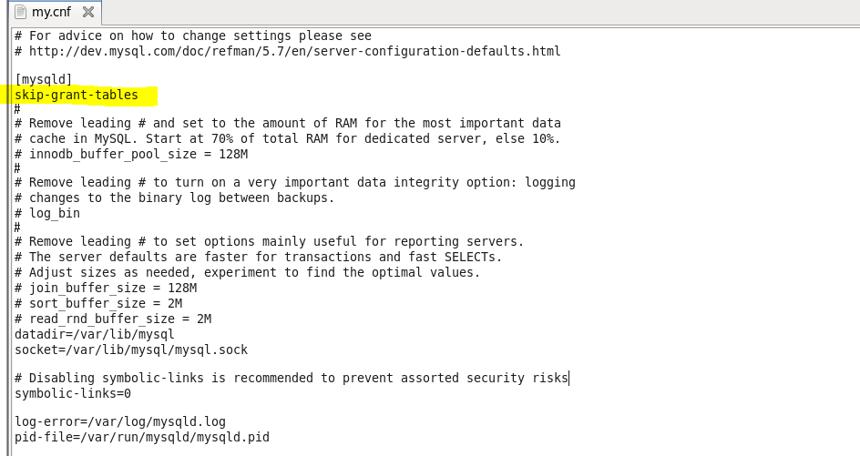Click the read_rnd_buffer_size = 2M line
Image resolution: width=860 pixels, height=456 pixels.
click(x=113, y=319)
